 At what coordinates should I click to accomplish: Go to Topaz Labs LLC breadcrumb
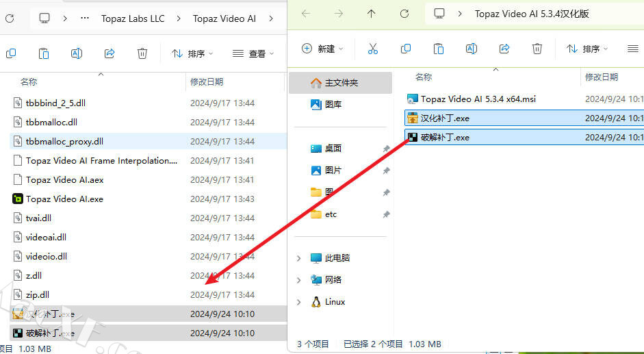pyautogui.click(x=133, y=18)
